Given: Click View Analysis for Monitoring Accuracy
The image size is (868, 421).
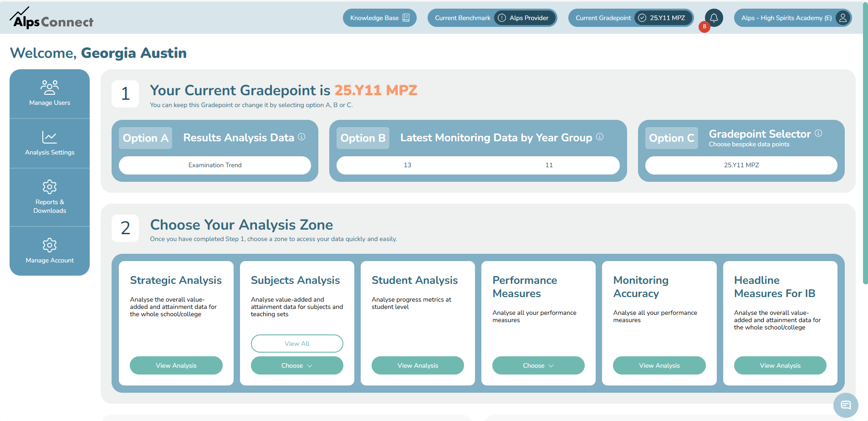Looking at the screenshot, I should 659,365.
